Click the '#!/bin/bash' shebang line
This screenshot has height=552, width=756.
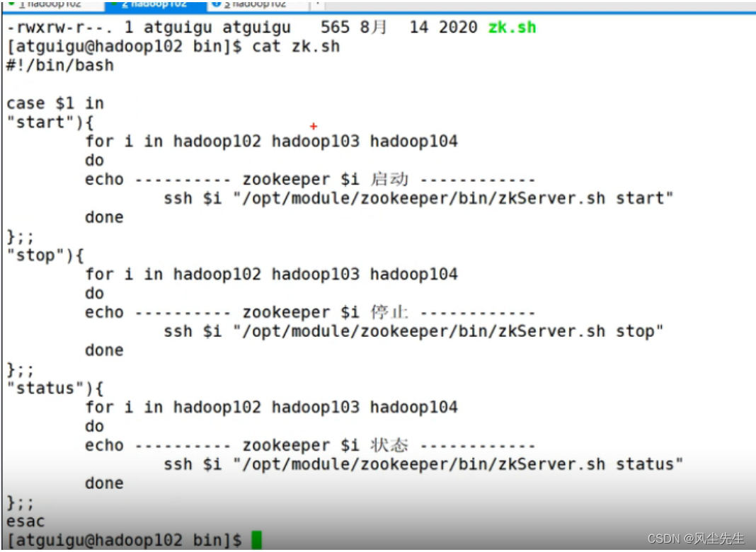pos(59,65)
